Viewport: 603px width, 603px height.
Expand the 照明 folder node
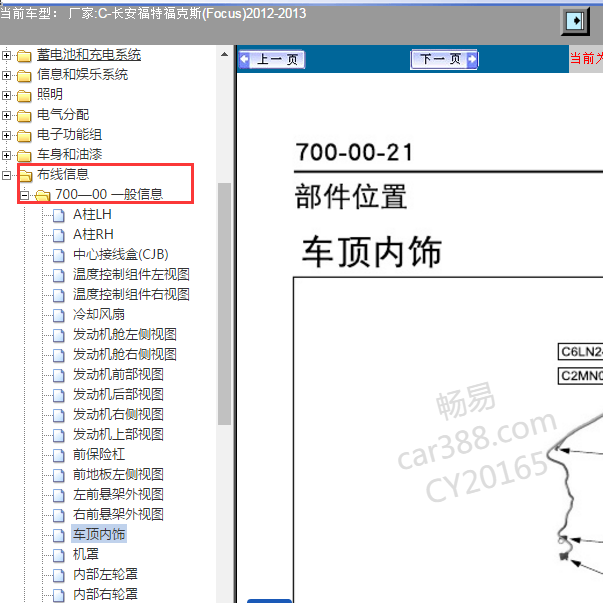[x=6, y=95]
